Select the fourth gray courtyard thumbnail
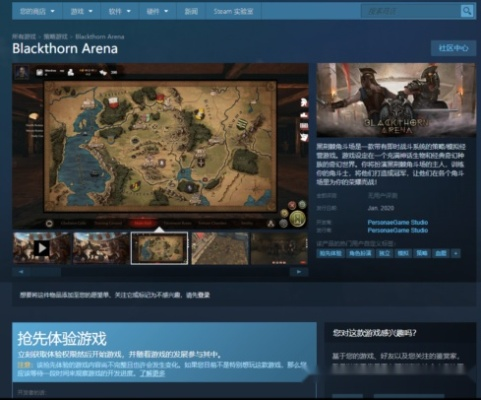Screen dimensions: 481x400 pos(220,248)
